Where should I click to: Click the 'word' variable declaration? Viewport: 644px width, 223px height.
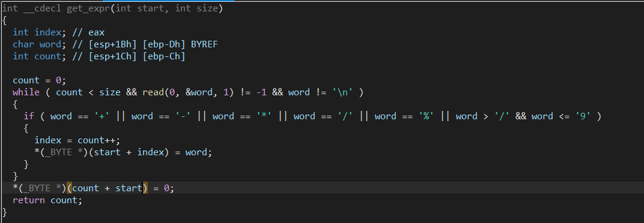tap(50, 44)
